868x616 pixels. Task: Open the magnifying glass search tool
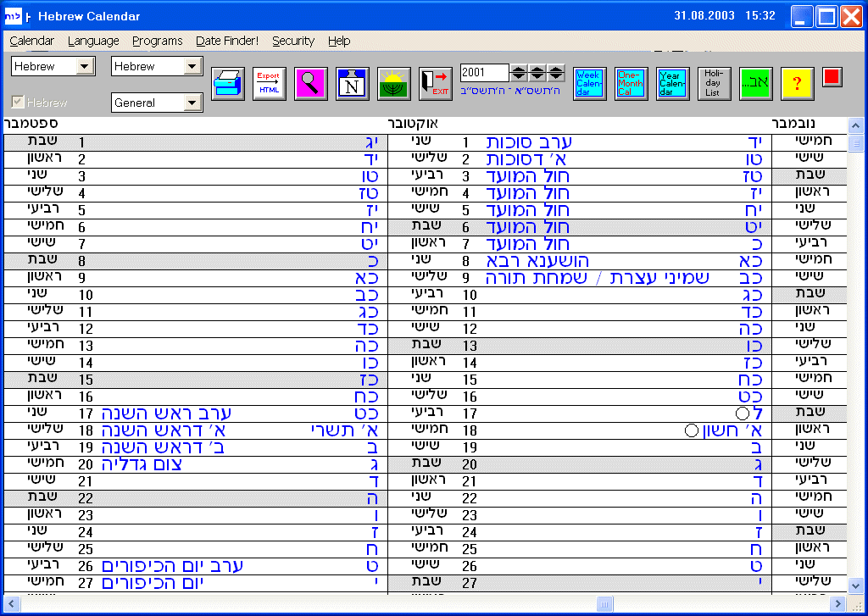pyautogui.click(x=310, y=84)
